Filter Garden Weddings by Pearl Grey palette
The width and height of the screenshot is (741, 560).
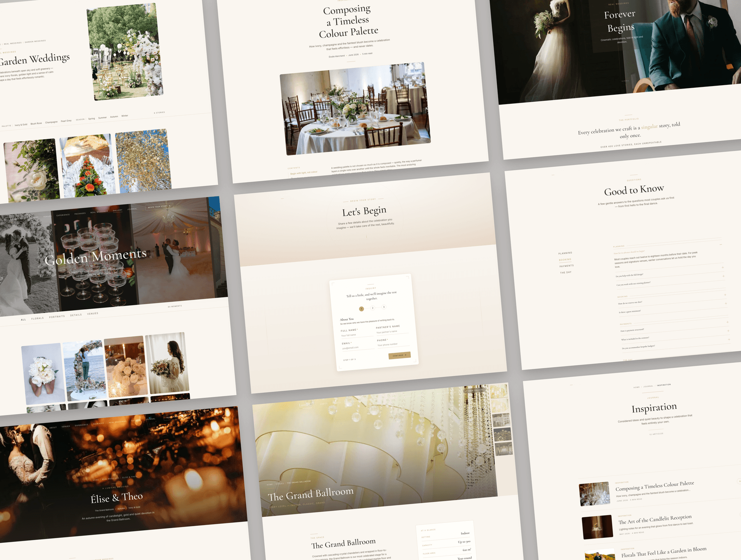(x=66, y=121)
